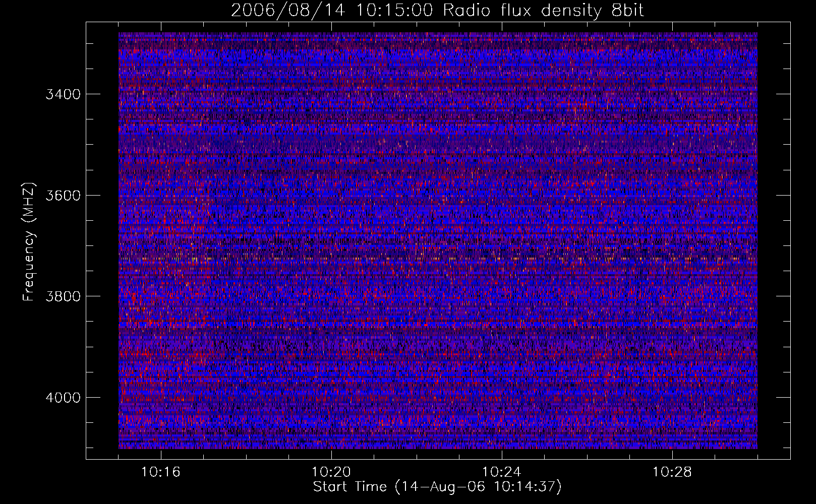
Task: Click the 10:24 time axis label
Action: point(502,472)
